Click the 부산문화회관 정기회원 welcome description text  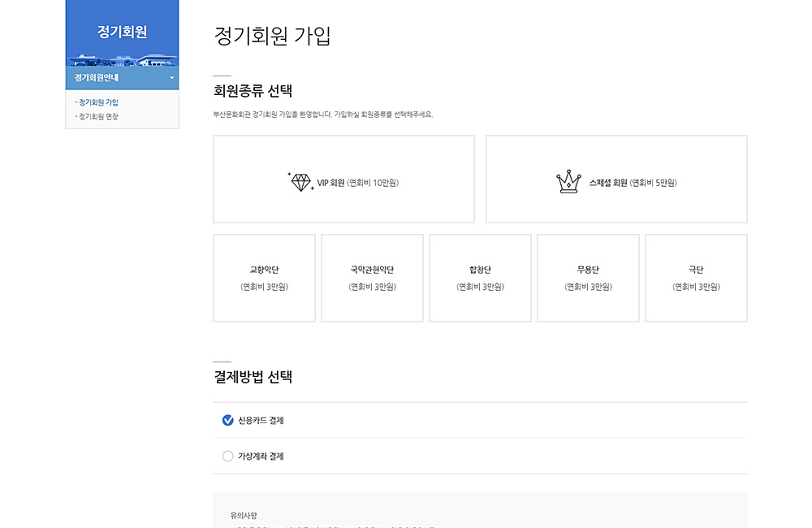[323, 115]
